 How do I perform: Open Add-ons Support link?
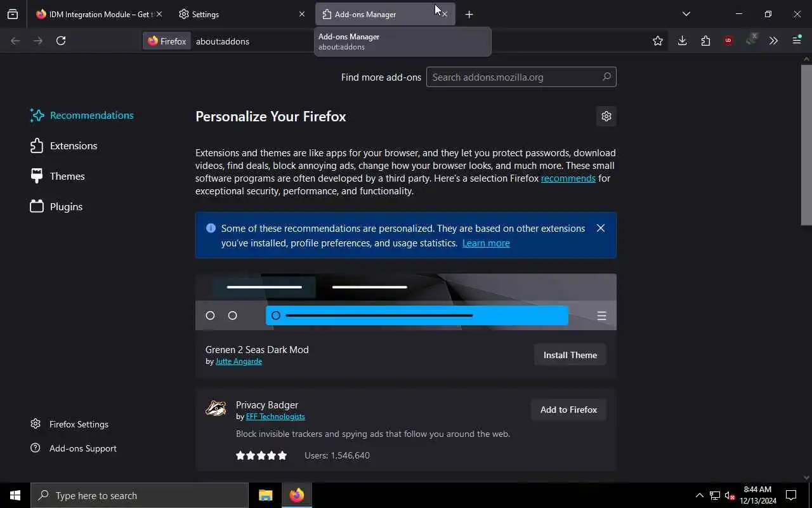(74, 448)
